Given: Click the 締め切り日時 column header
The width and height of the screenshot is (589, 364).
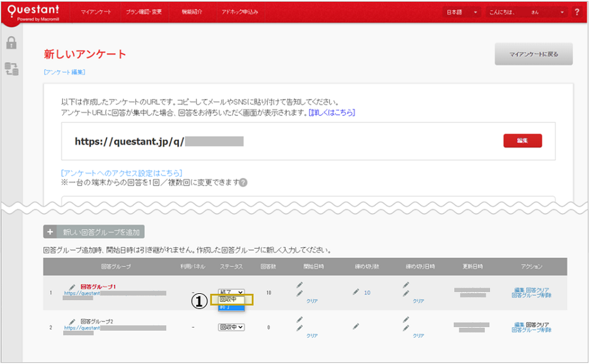Looking at the screenshot, I should (x=420, y=266).
